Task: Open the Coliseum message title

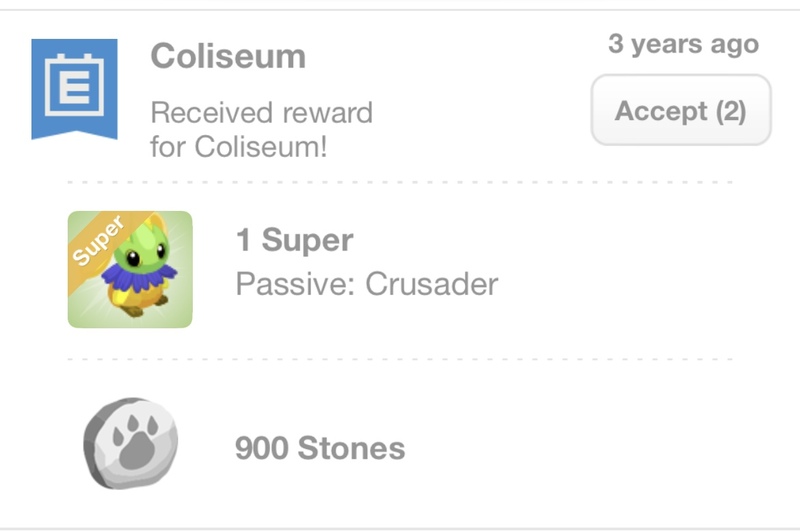Action: click(x=228, y=55)
